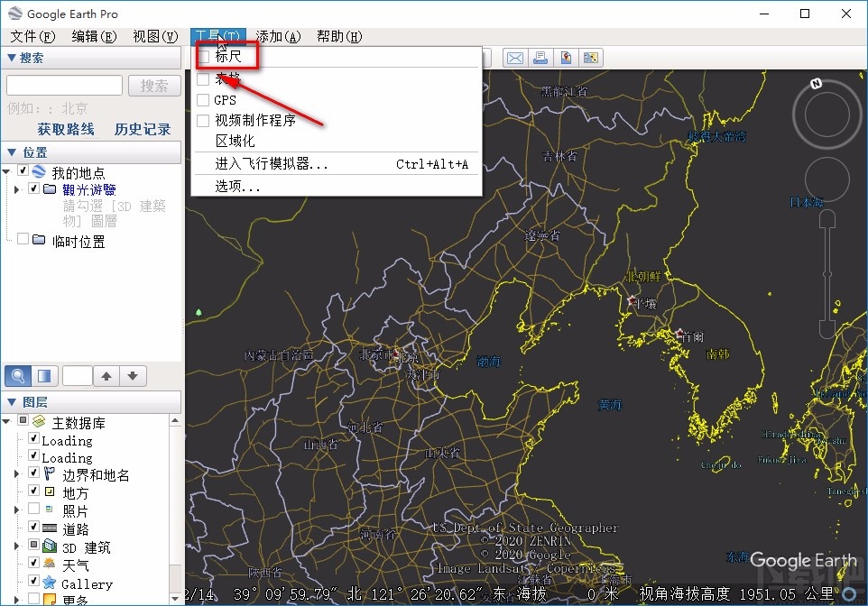Click the road icon of 道路 layer
868x606 pixels.
click(x=50, y=528)
